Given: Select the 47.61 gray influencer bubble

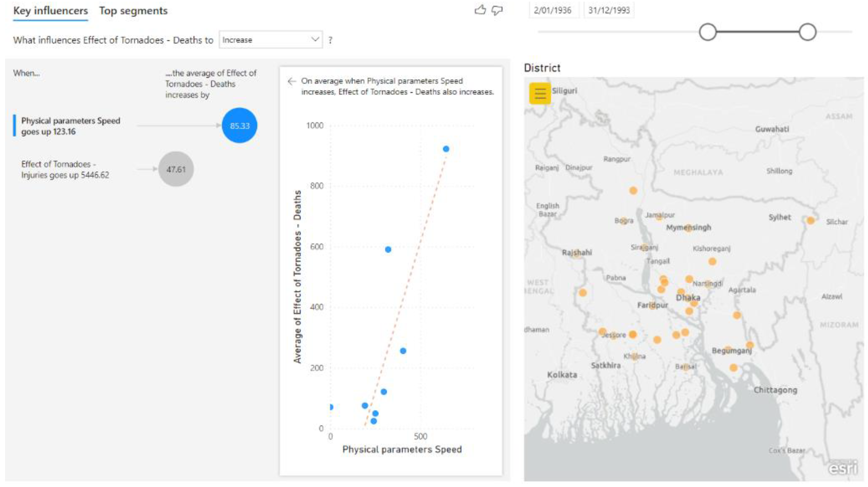Looking at the screenshot, I should (x=176, y=169).
